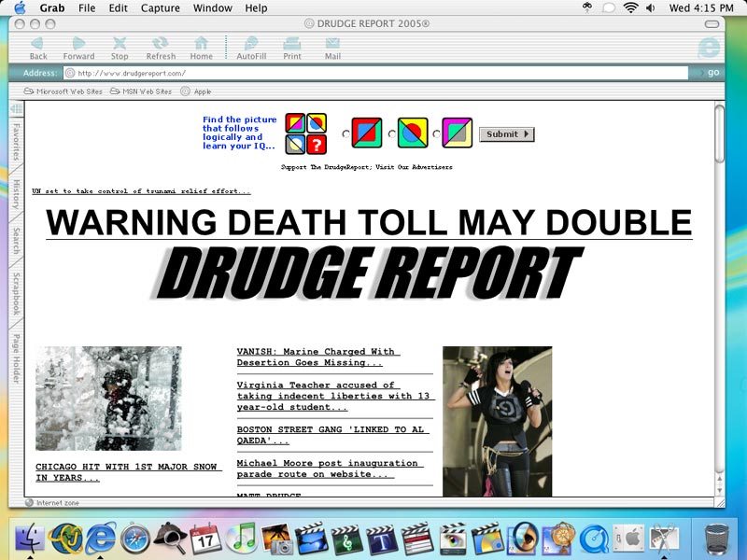This screenshot has height=560, width=747.
Task: Click the Forward arrow toolbar button
Action: 78,49
